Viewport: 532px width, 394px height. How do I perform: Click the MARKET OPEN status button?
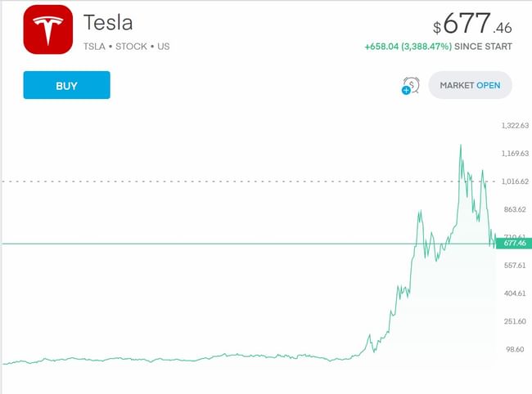471,85
